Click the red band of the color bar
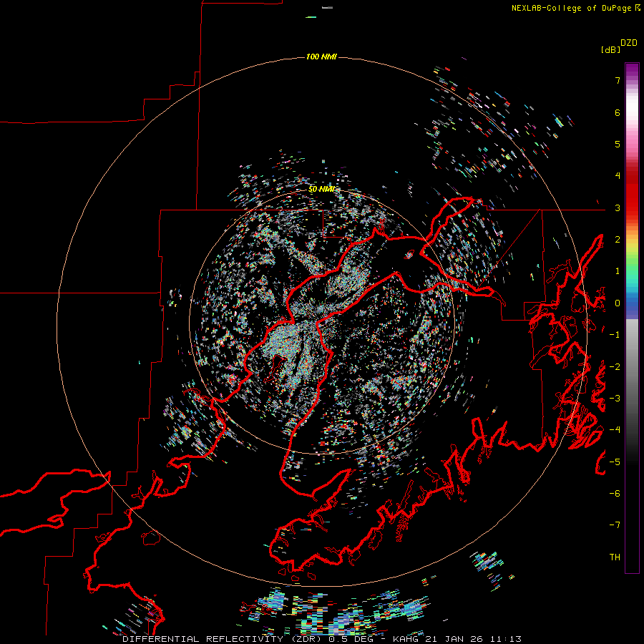Viewport: 644px width, 644px height. [x=632, y=193]
